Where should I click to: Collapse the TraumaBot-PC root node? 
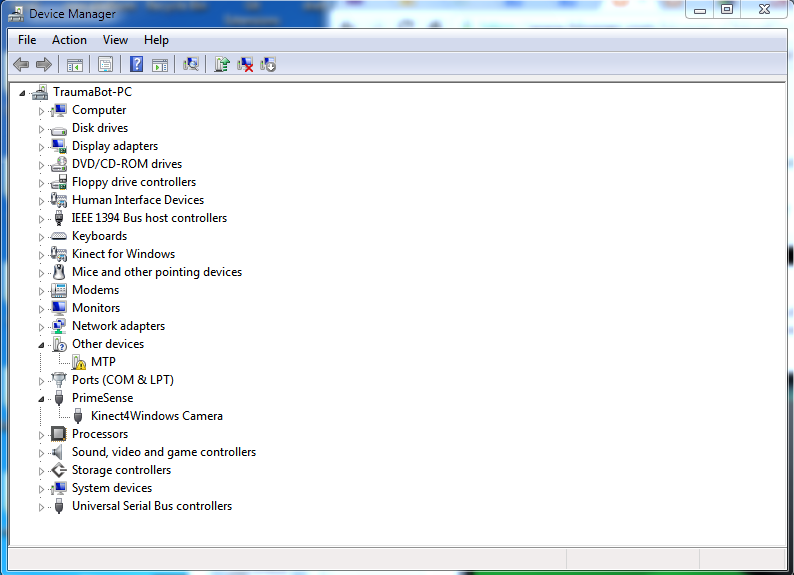(22, 93)
